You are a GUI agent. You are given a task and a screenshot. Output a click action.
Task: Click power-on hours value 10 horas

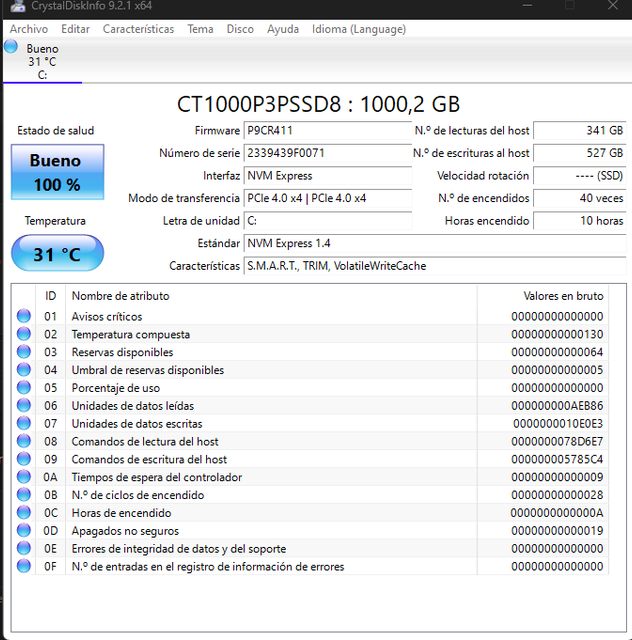point(580,221)
